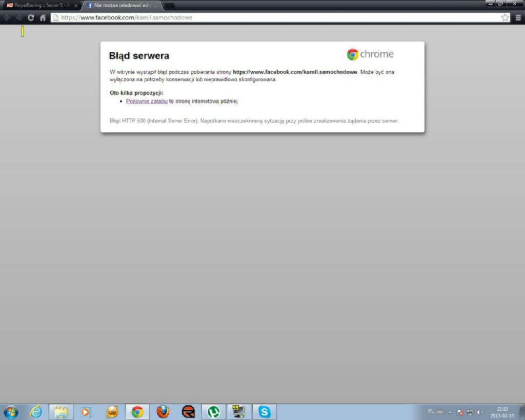Image resolution: width=525 pixels, height=420 pixels.
Task: Click the keyboard icon in the tray
Action: tap(440, 412)
